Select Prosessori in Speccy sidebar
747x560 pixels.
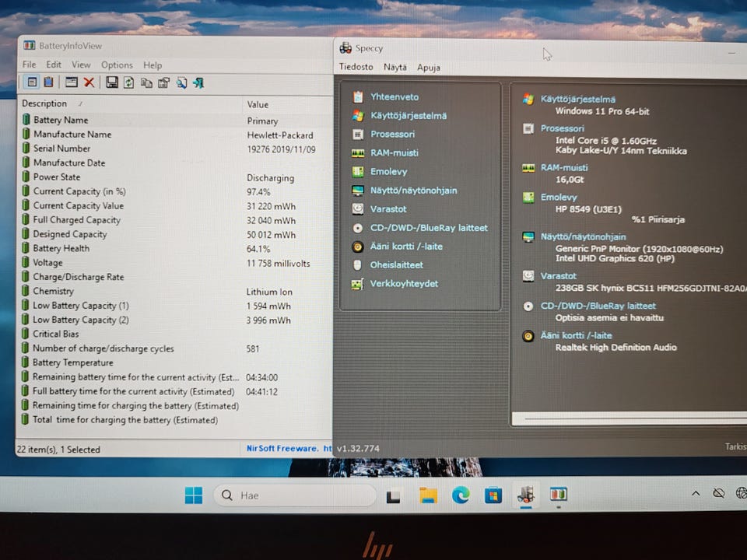tap(392, 135)
